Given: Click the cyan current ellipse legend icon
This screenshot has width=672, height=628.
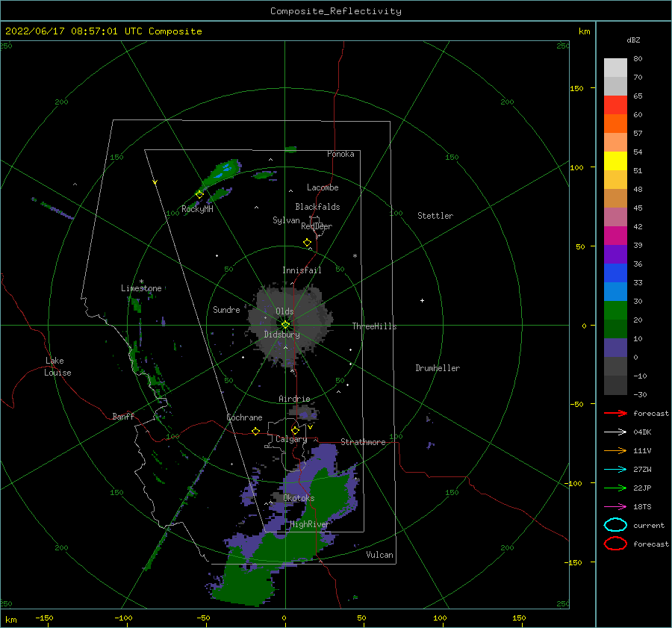Looking at the screenshot, I should (x=615, y=525).
